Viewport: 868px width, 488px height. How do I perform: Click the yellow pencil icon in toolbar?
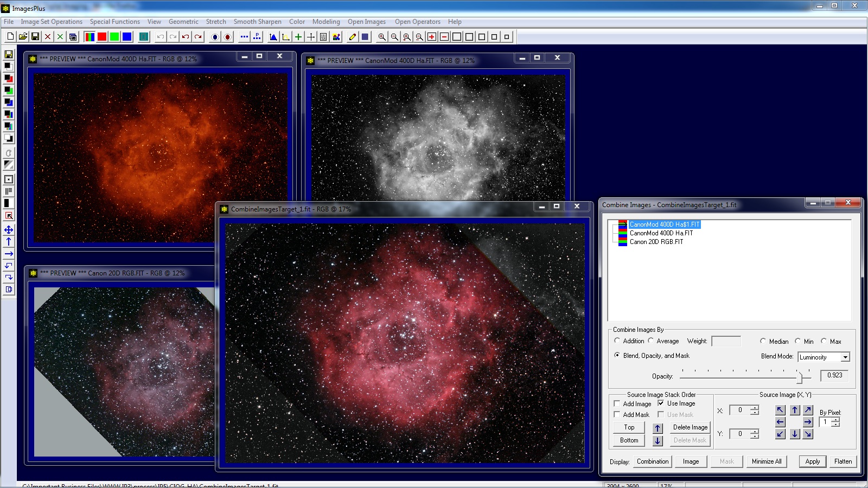[353, 37]
